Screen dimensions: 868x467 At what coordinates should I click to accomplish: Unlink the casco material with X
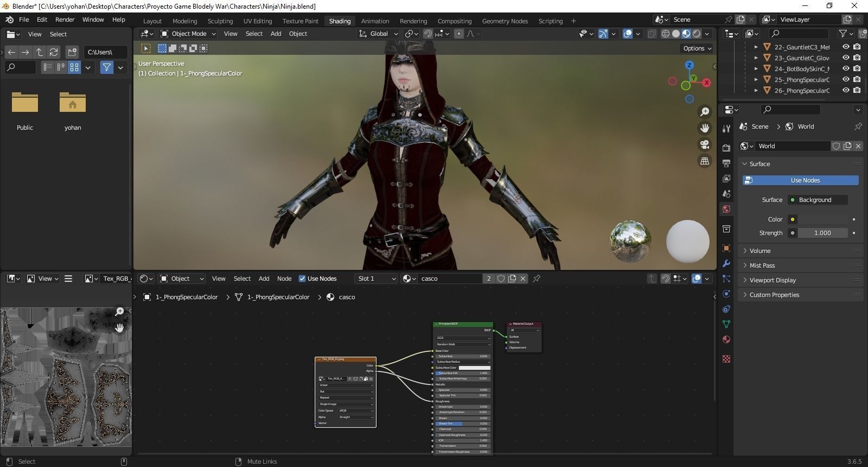click(x=523, y=279)
